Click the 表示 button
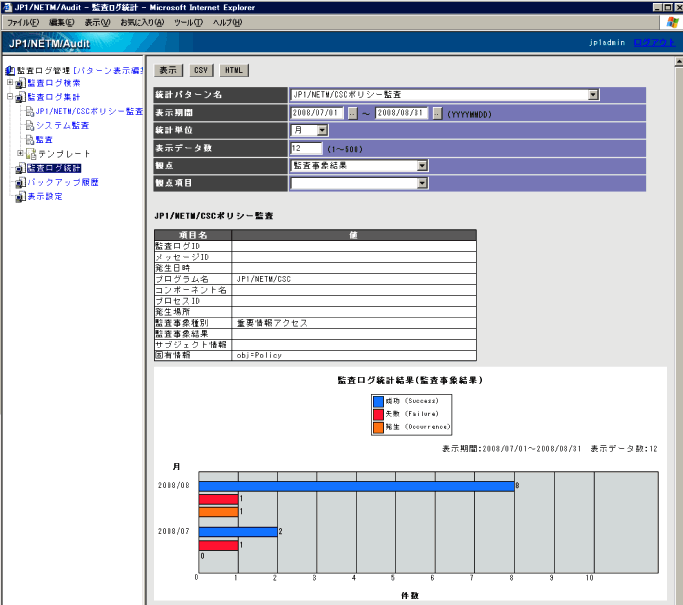 pyautogui.click(x=168, y=70)
